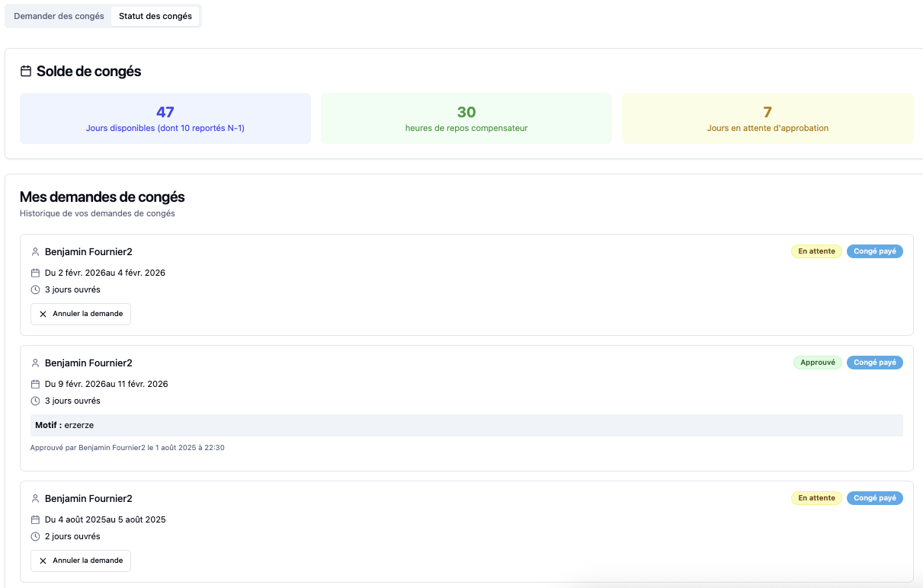
Task: Click the Approuvé status badge
Action: coord(817,363)
